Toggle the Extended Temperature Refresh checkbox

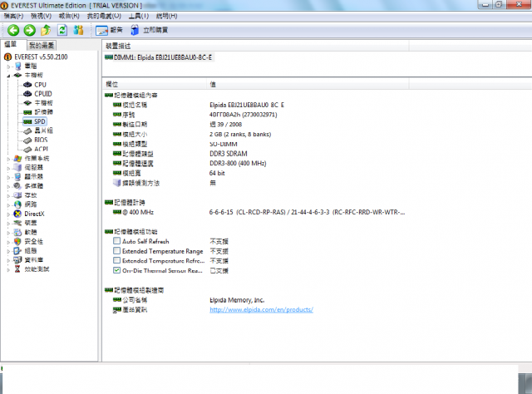click(x=116, y=261)
